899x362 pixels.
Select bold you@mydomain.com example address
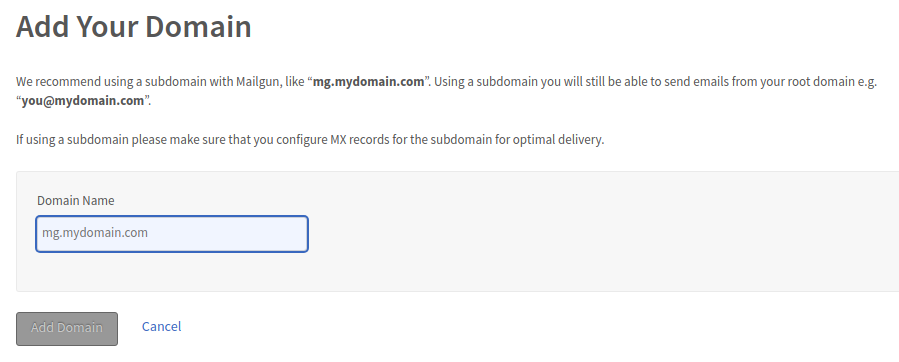pos(83,101)
